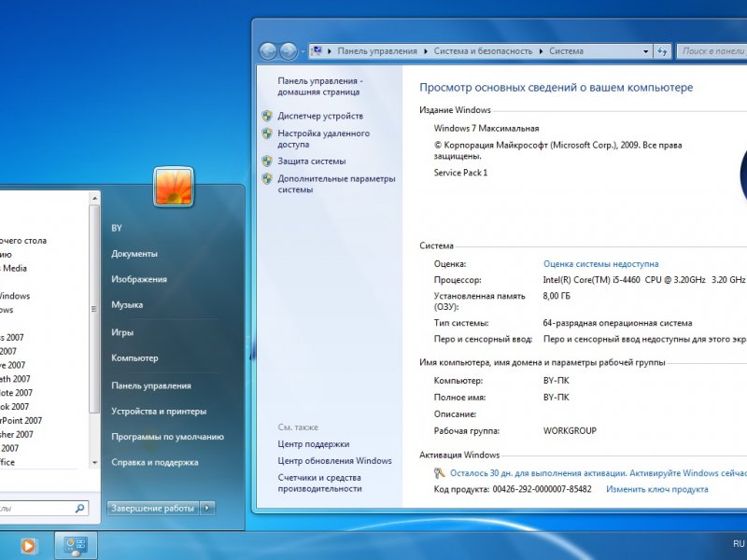The width and height of the screenshot is (747, 560).
Task: Click the shield icon beside Дополнительные параметры системы
Action: pyautogui.click(x=267, y=178)
